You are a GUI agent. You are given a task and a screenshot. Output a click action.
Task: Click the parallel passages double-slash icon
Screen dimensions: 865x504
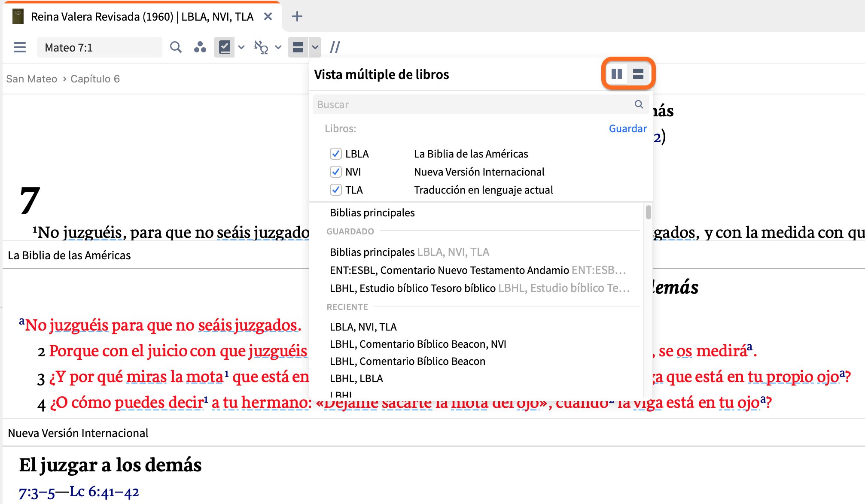tap(335, 47)
